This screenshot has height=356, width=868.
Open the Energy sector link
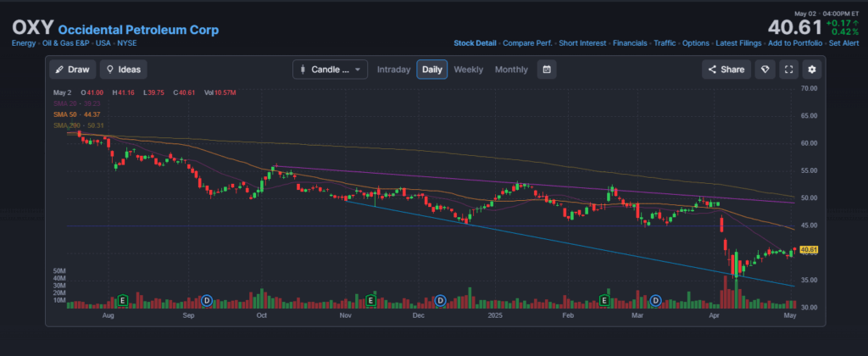(x=24, y=43)
